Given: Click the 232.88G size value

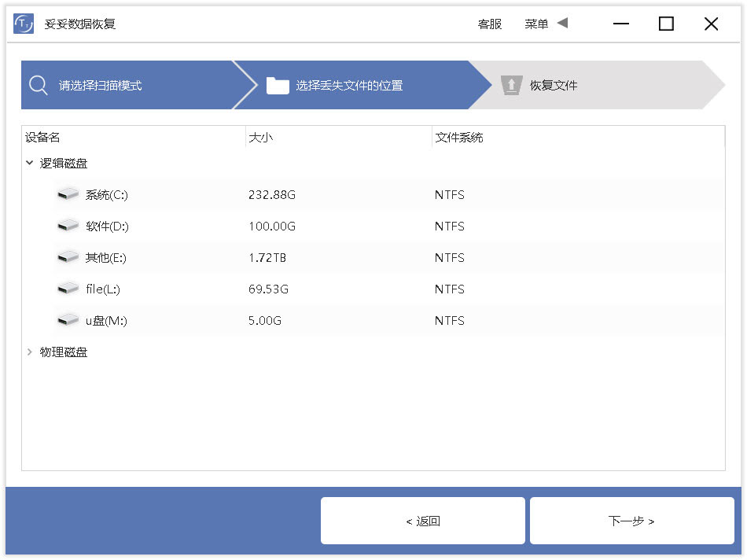Looking at the screenshot, I should (x=272, y=194).
